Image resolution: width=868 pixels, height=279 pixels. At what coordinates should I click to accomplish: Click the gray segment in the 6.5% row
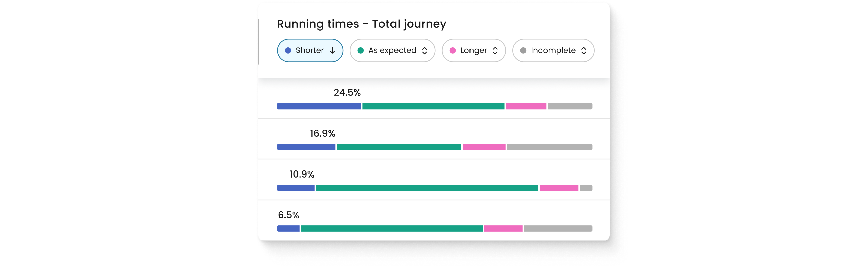[x=558, y=228]
